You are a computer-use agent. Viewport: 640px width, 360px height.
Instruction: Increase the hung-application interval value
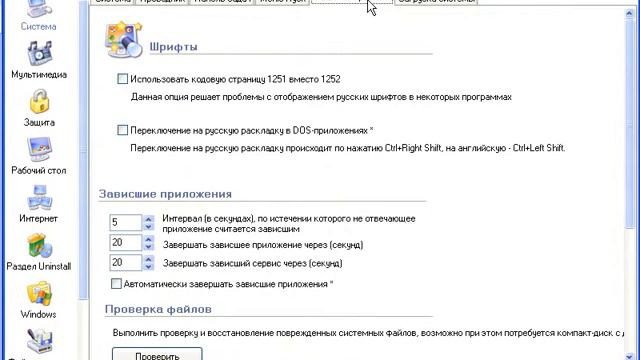pos(149,219)
